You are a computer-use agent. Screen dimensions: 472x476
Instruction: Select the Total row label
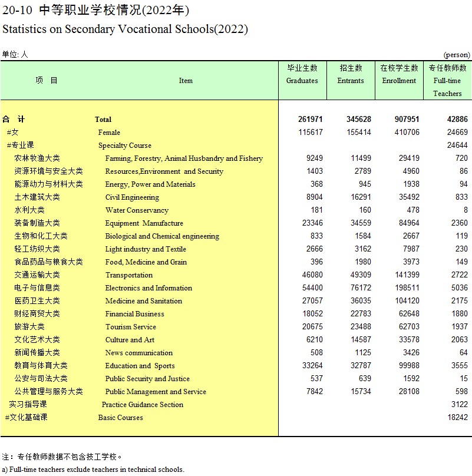(103, 120)
